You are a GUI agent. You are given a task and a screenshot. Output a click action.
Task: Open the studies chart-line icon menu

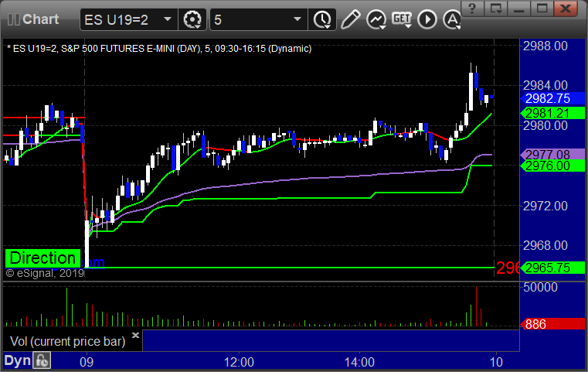click(x=376, y=19)
